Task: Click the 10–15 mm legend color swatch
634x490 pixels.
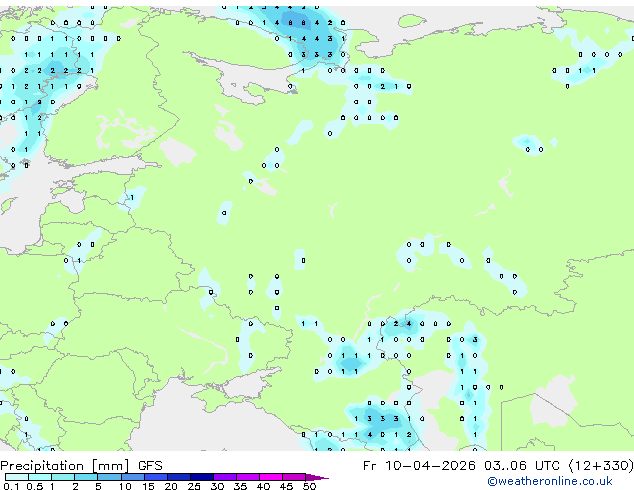Action: 133,477
